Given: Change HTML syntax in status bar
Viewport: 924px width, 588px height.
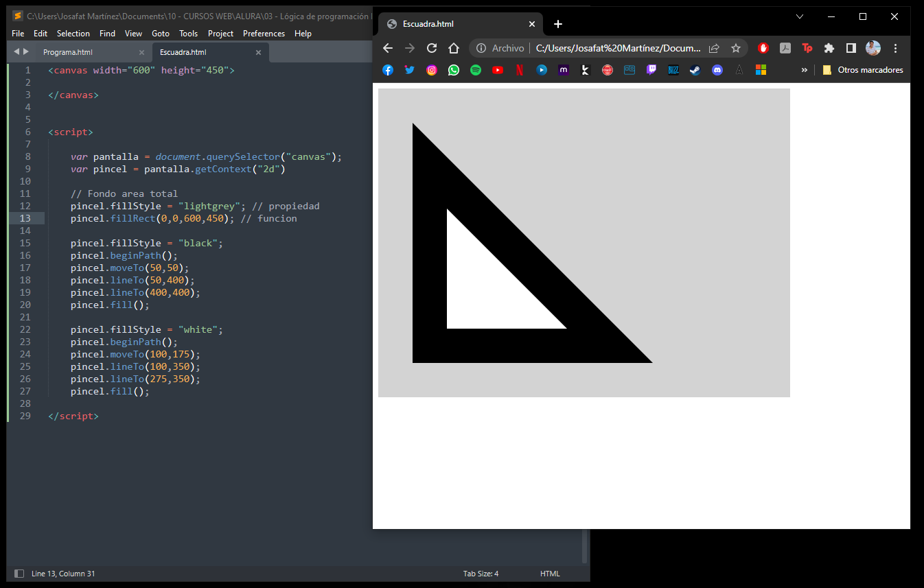Looking at the screenshot, I should coord(550,574).
